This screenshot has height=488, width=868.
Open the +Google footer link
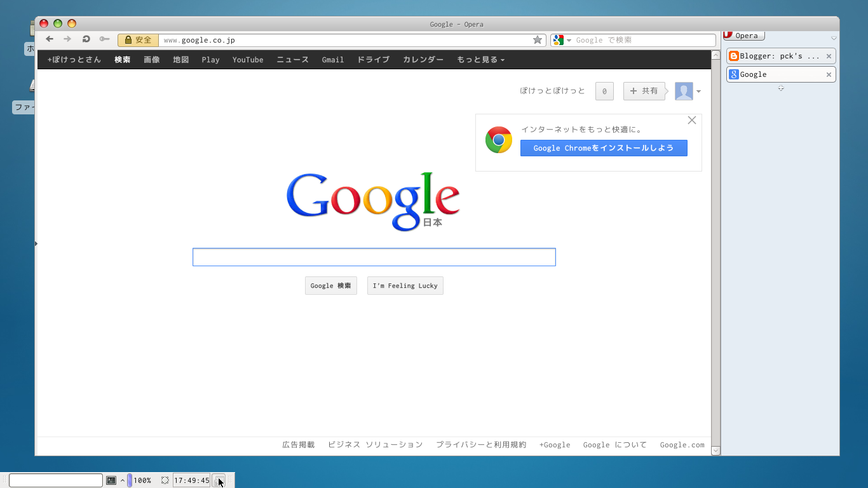click(x=555, y=445)
